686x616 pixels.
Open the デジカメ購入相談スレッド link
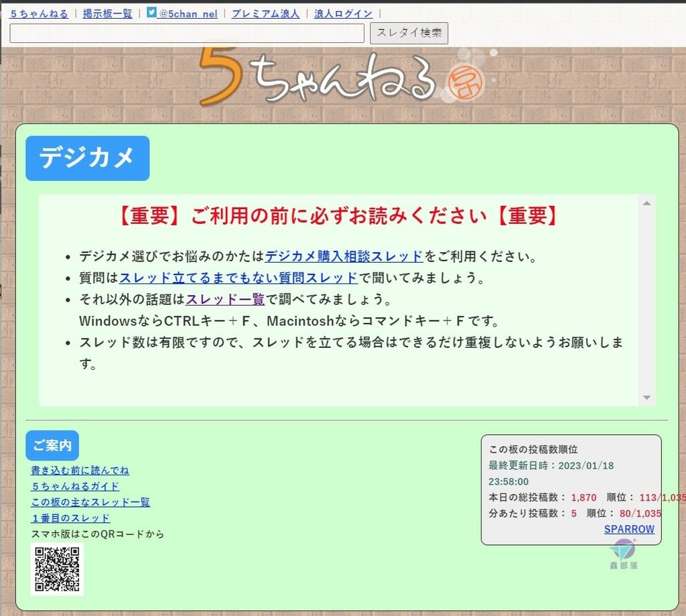tap(344, 256)
